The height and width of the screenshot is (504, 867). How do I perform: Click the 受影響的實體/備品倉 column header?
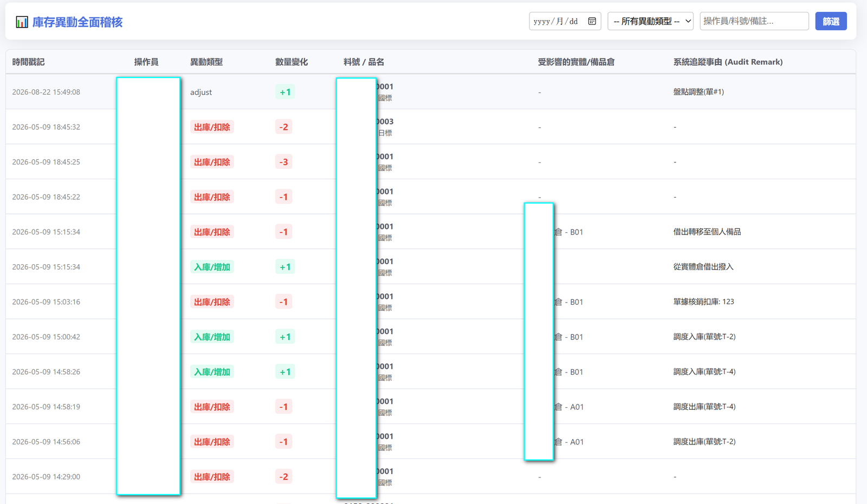pyautogui.click(x=576, y=62)
